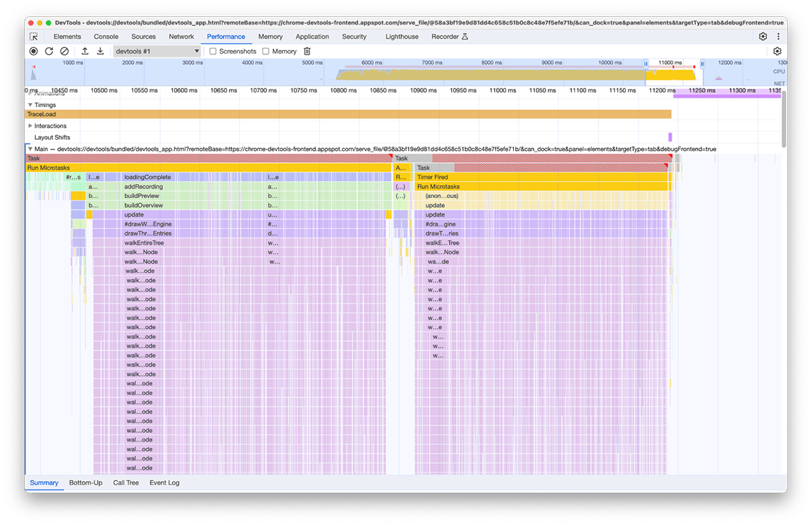Select the Event Log view

coord(164,482)
